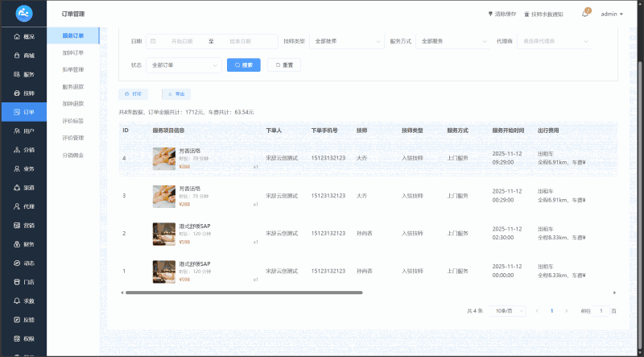Expand 技师类型 dropdown showing 全部技师
644x357 pixels.
(x=347, y=41)
